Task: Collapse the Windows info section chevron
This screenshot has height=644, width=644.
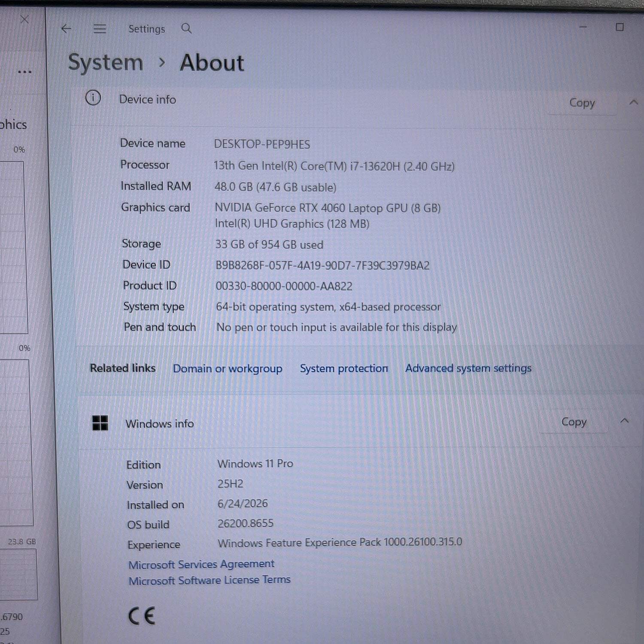Action: coord(625,421)
